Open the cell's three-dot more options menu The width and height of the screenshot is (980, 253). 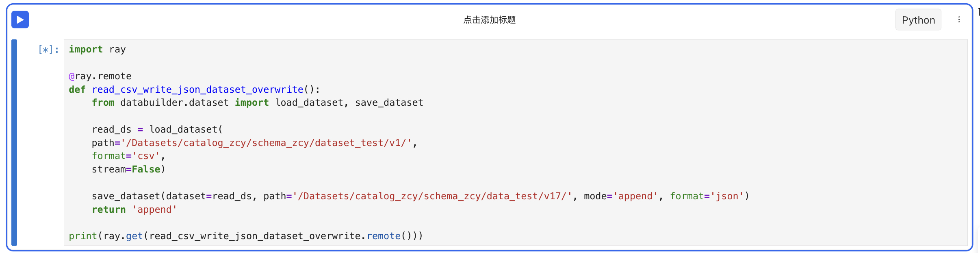(959, 20)
